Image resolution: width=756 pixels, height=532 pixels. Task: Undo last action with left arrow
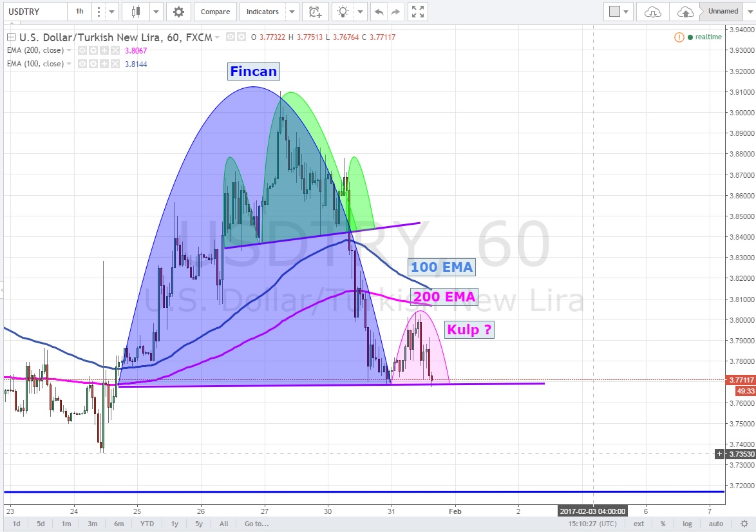379,12
